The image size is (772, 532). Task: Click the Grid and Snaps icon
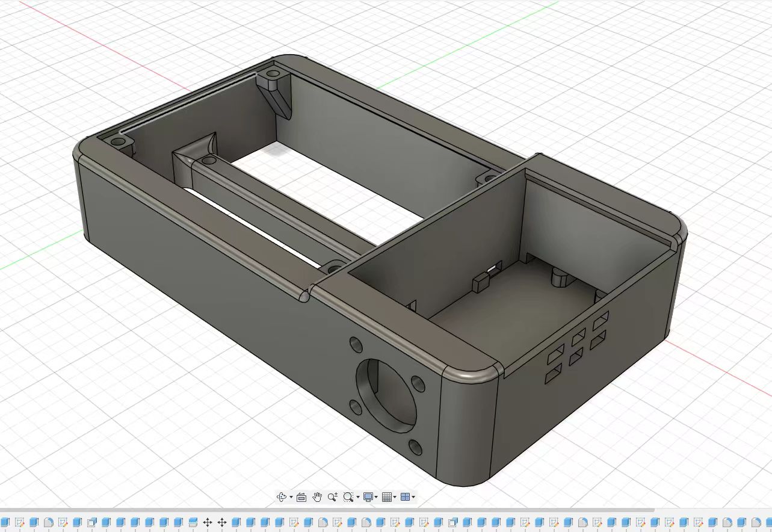[x=387, y=497]
